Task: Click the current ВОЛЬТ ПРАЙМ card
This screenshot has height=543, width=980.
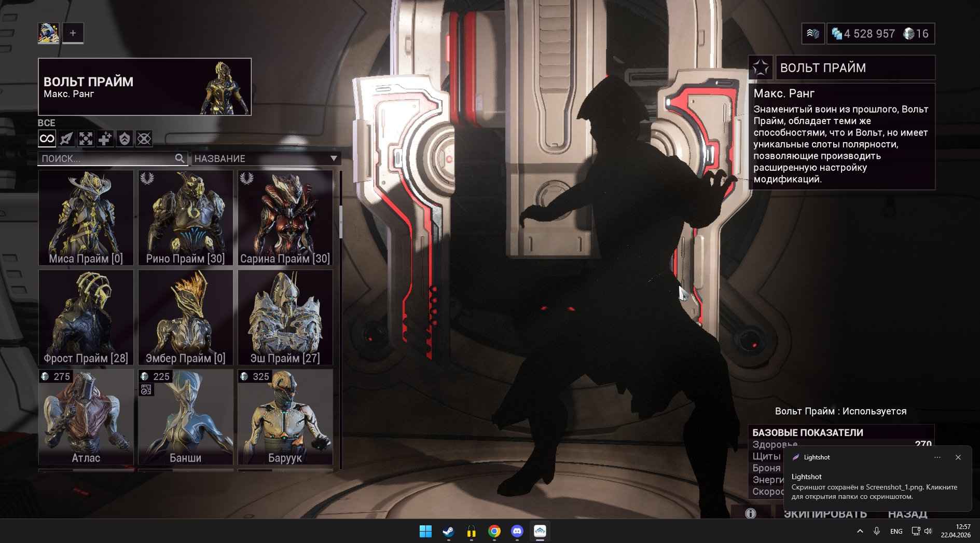Action: click(x=145, y=87)
